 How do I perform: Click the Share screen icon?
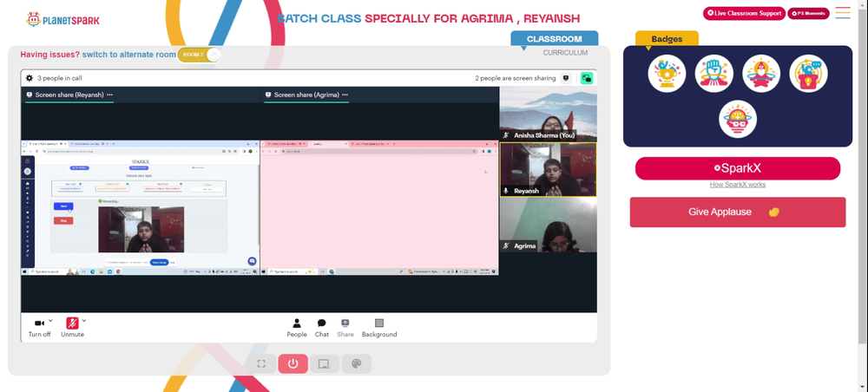345,328
